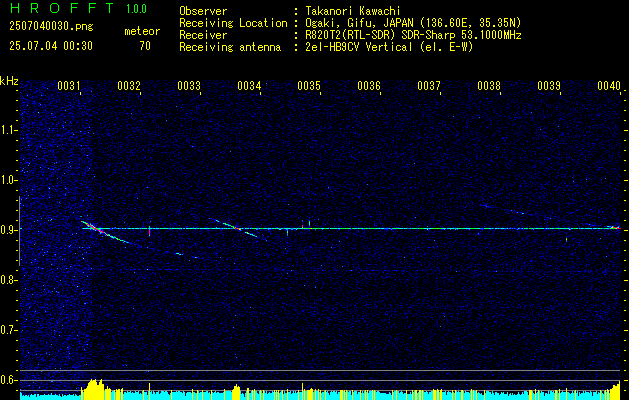Click time marker 0039
This screenshot has width=629, height=400.
[549, 86]
